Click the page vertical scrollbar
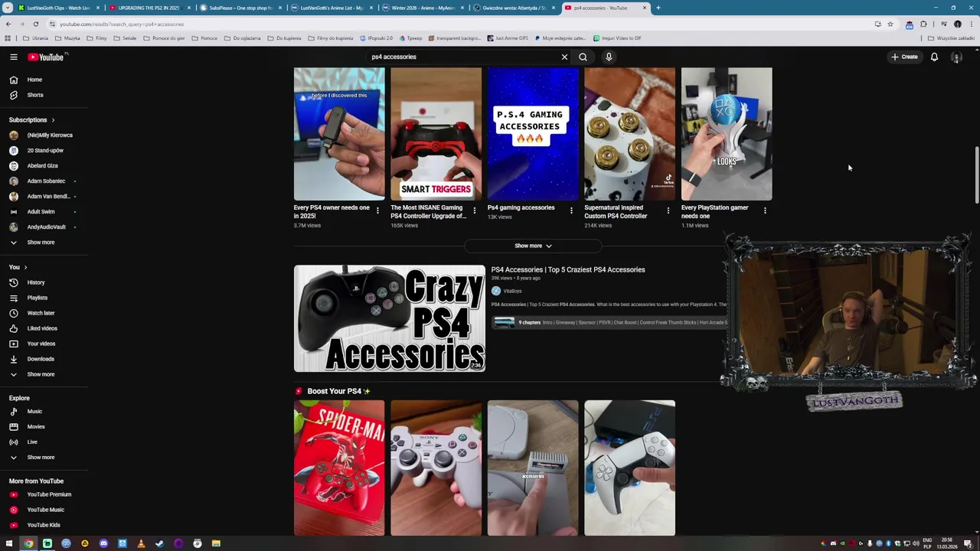Screen dimensions: 980x551 point(976,174)
